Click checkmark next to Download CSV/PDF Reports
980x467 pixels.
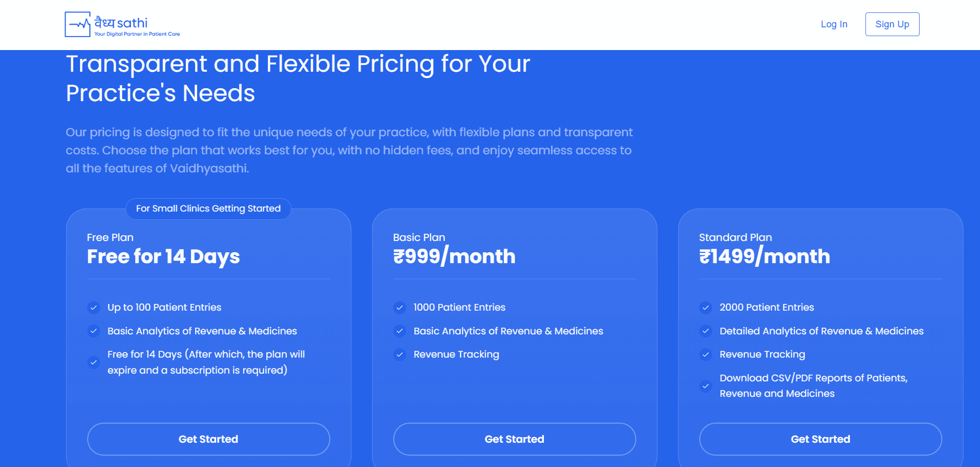[705, 386]
